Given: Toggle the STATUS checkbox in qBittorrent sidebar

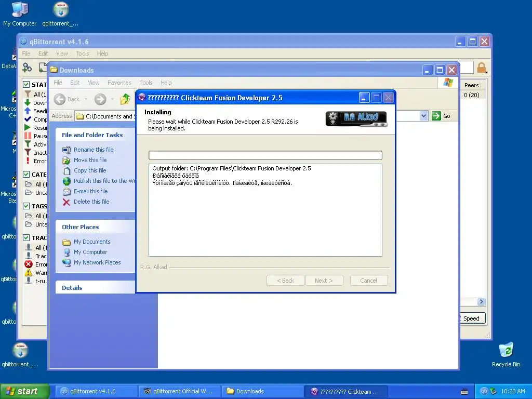Looking at the screenshot, I should click(x=26, y=84).
